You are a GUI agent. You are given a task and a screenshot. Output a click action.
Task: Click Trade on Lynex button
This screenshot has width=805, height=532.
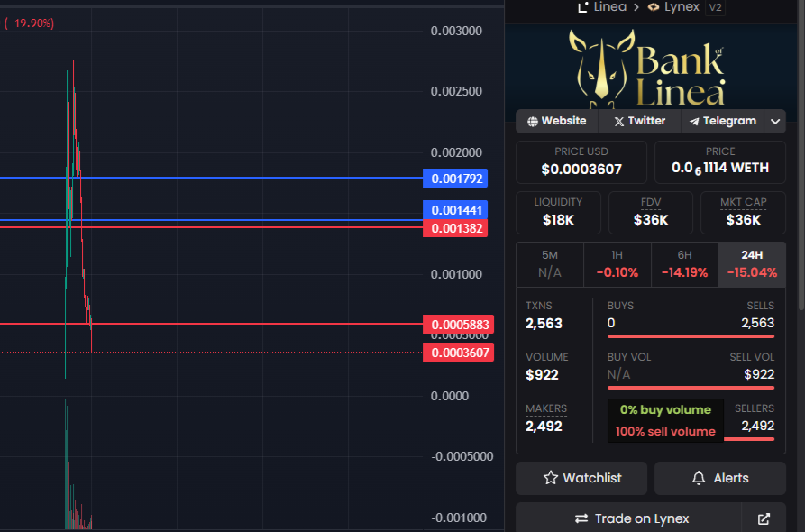click(629, 518)
